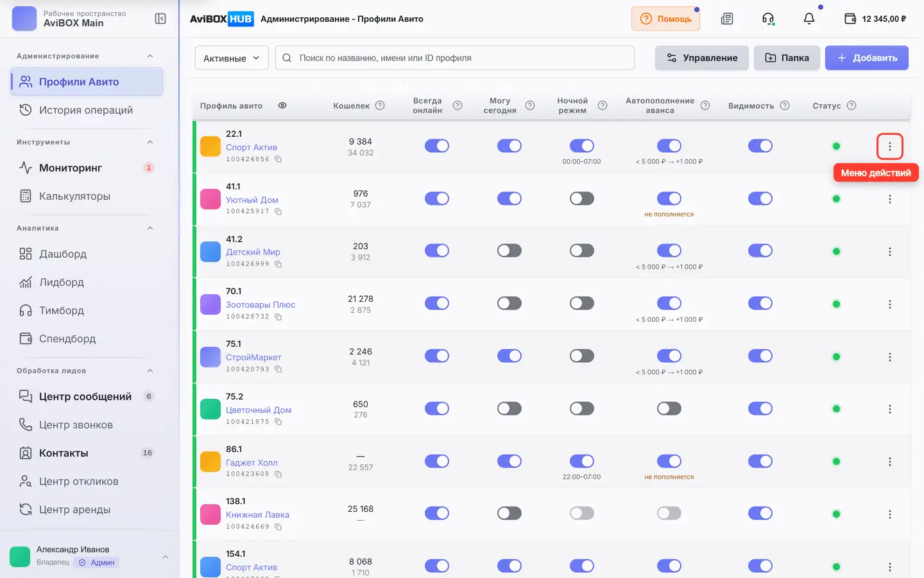
Task: Collapse the Аналитика section
Action: 150,228
